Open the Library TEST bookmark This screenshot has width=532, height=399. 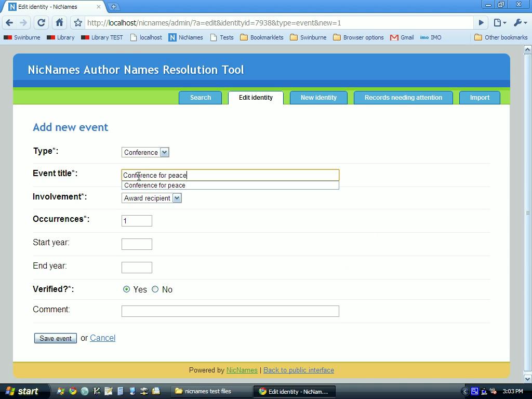point(102,37)
